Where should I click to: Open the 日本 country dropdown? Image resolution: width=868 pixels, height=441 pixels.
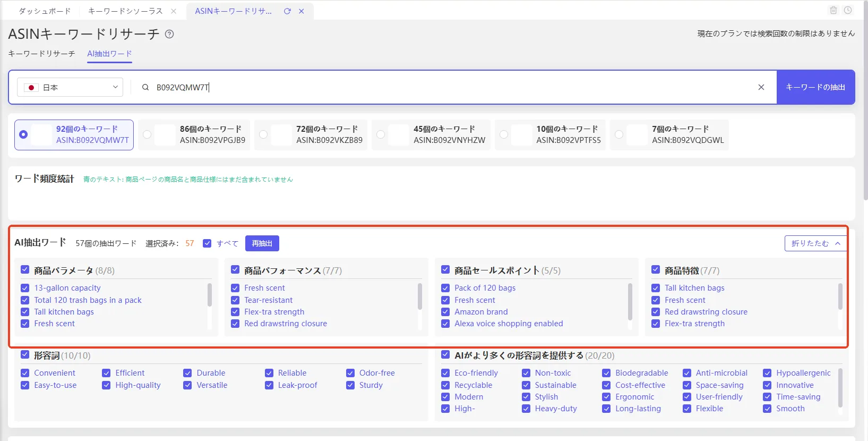(70, 87)
